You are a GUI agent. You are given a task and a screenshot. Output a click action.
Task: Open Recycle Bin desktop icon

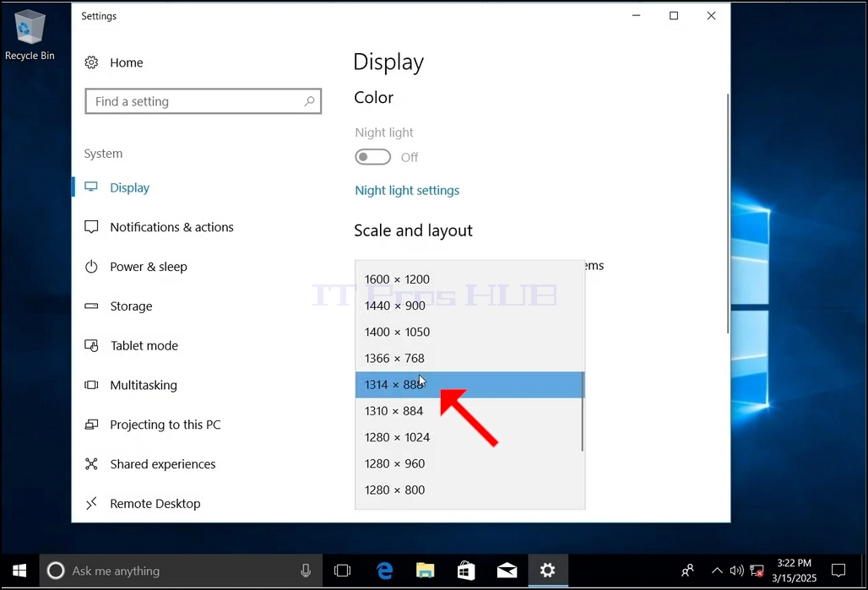pos(30,35)
